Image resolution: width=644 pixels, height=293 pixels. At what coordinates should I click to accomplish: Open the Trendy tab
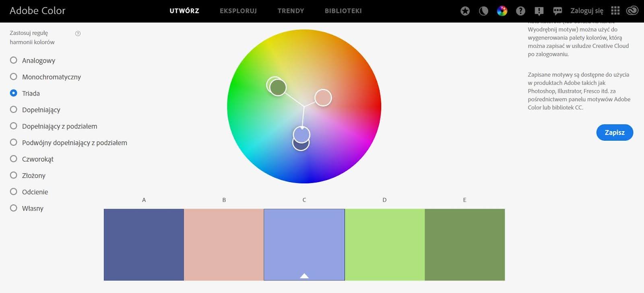pos(291,11)
